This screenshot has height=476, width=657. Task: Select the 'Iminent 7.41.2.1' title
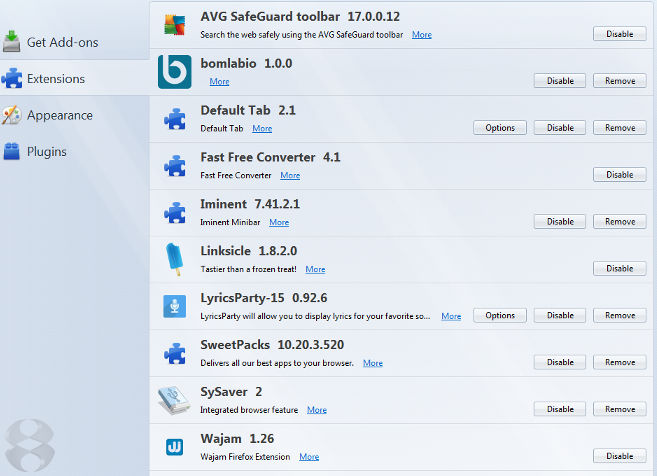(250, 204)
